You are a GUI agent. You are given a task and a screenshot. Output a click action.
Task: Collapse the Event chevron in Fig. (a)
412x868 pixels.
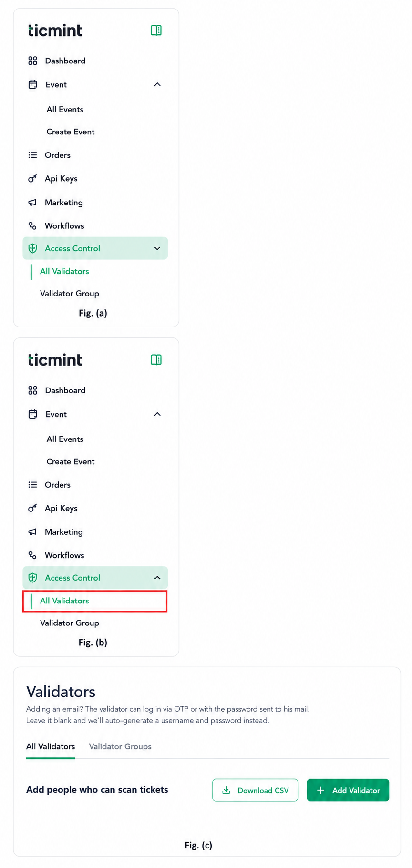(157, 85)
